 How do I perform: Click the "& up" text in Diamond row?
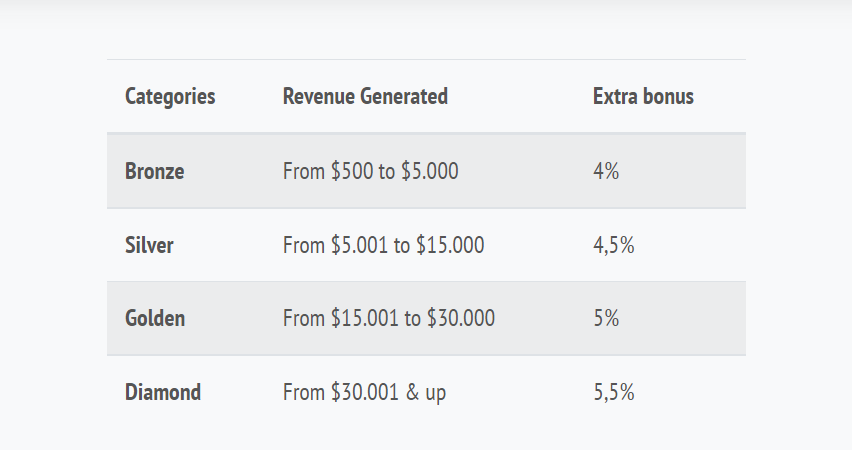427,392
